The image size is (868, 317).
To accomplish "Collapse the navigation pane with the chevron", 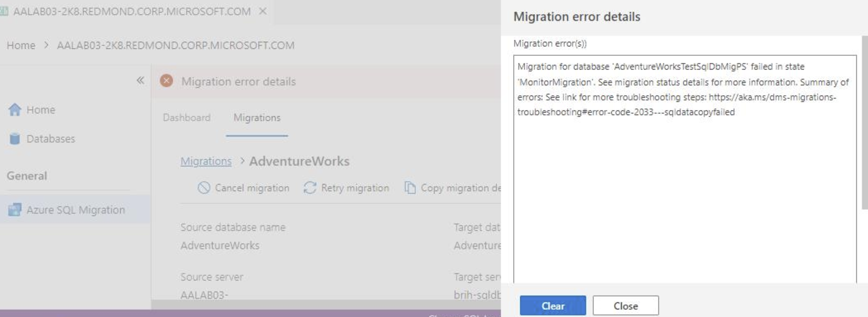I will pyautogui.click(x=140, y=81).
